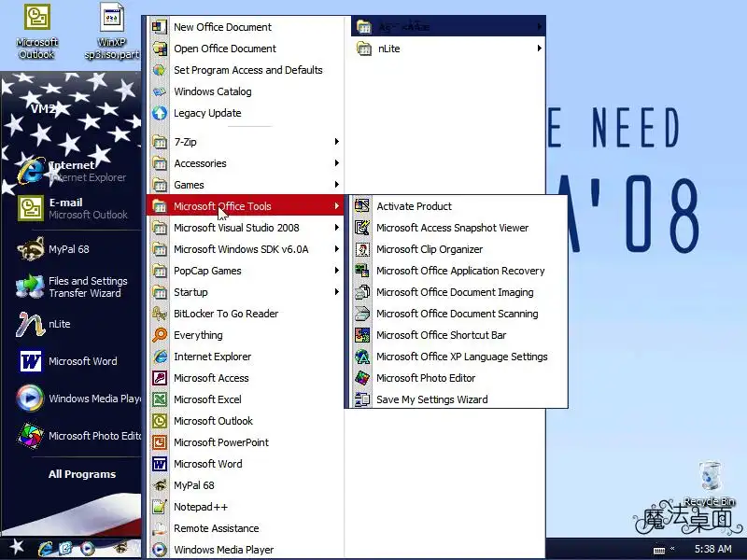Click the Legacy Update icon
Viewport: 747px width, 560px height.
coord(159,113)
